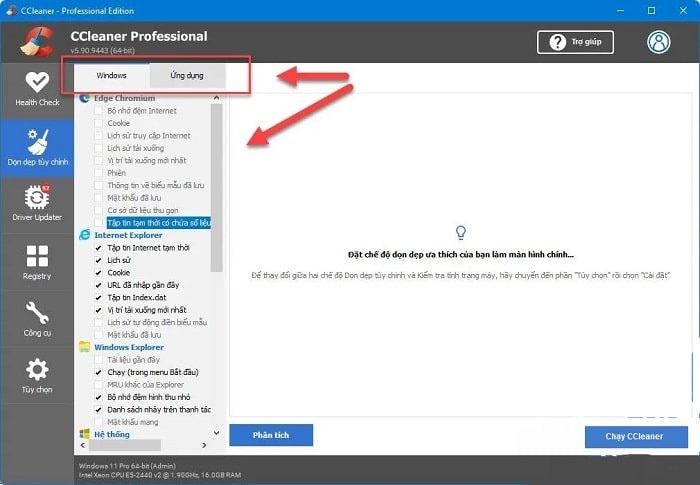Enable Tài liệu gần đây checkbox

pyautogui.click(x=98, y=360)
